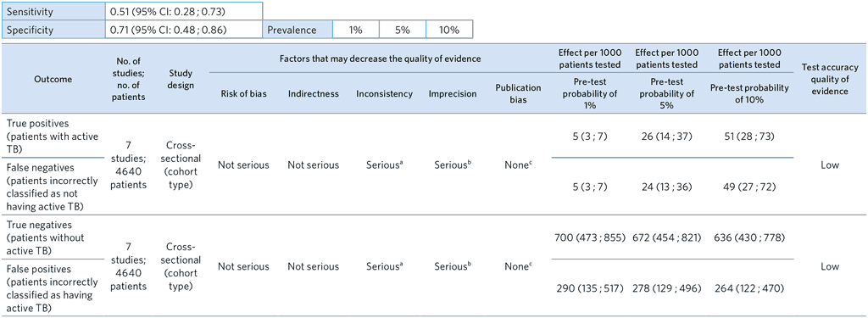The height and width of the screenshot is (318, 868).
Task: Click the Prevalence label cell
Action: point(298,30)
